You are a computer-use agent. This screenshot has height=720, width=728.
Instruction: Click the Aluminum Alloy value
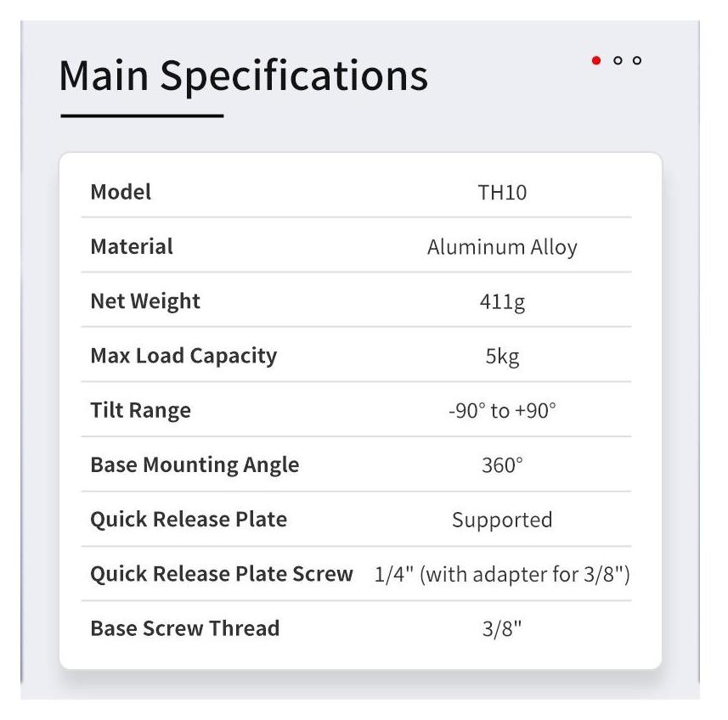502,248
